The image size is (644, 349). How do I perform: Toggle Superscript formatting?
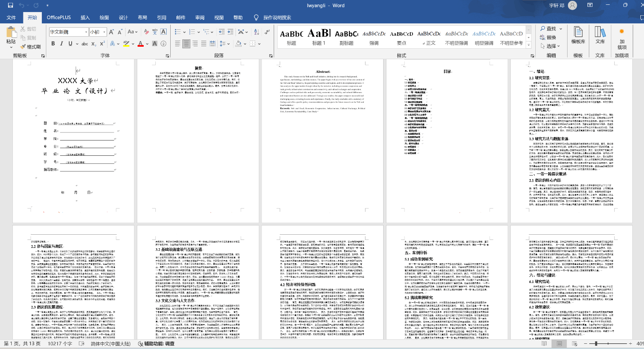point(102,43)
